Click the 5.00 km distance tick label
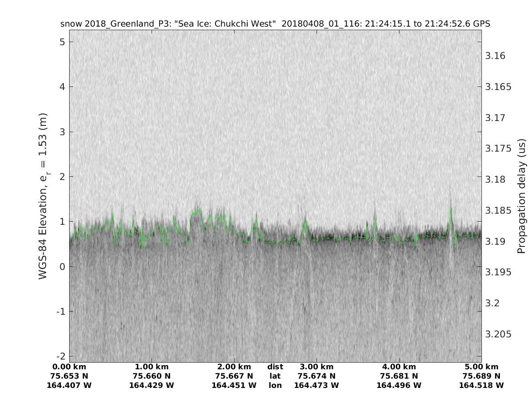The width and height of the screenshot is (532, 399). pos(481,367)
